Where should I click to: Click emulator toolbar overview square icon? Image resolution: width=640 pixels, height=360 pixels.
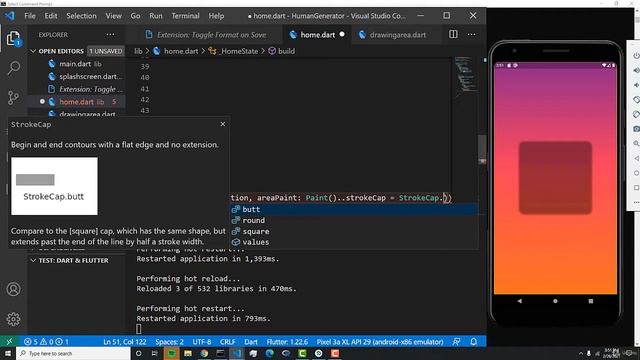[x=636, y=188]
